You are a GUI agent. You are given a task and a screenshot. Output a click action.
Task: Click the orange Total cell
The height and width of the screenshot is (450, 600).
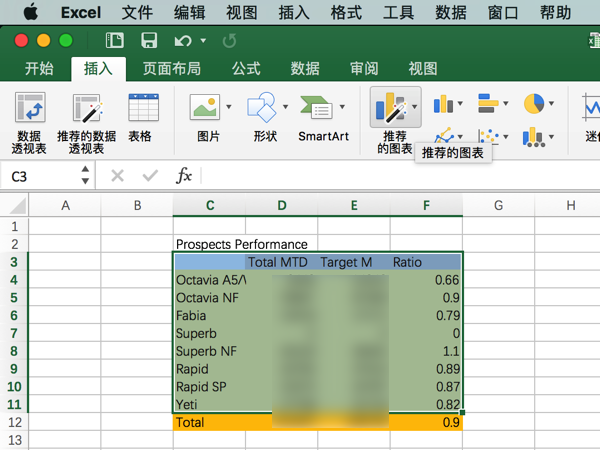point(209,422)
